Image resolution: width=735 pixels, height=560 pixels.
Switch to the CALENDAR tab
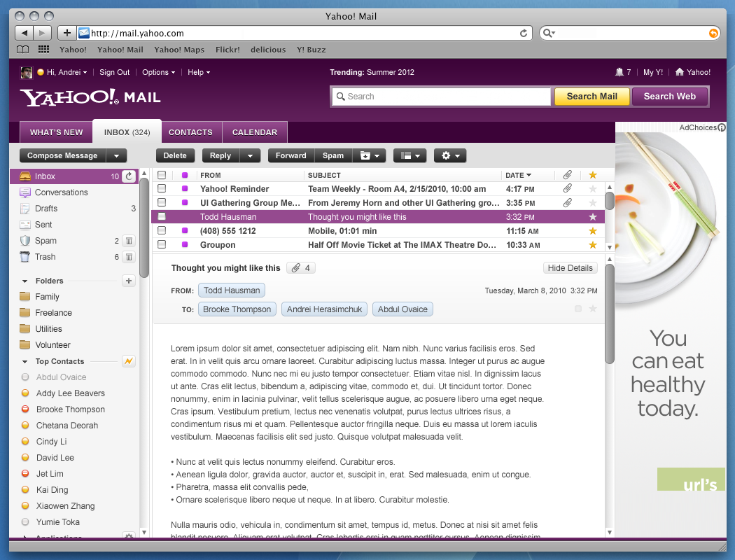pyautogui.click(x=255, y=132)
